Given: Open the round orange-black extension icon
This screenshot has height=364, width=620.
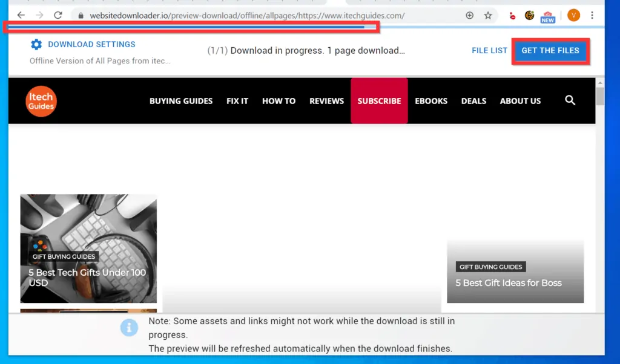Looking at the screenshot, I should coord(529,15).
